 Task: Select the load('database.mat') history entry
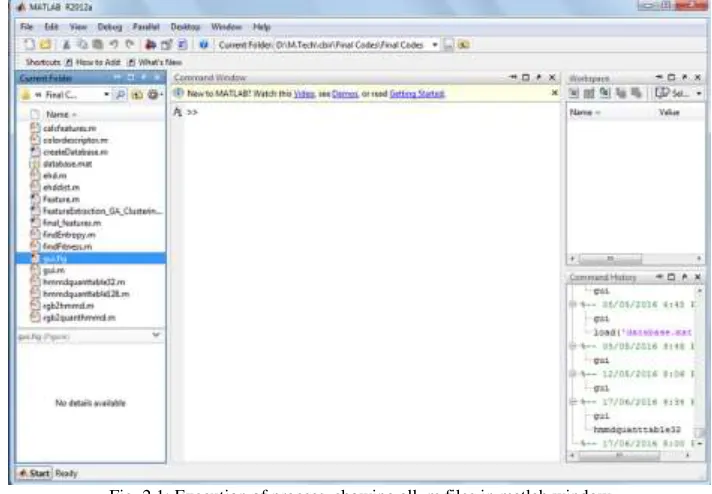tap(643, 332)
